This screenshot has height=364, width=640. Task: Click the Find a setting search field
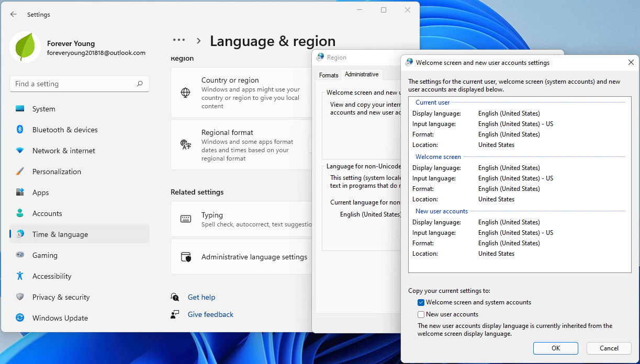[x=79, y=84]
